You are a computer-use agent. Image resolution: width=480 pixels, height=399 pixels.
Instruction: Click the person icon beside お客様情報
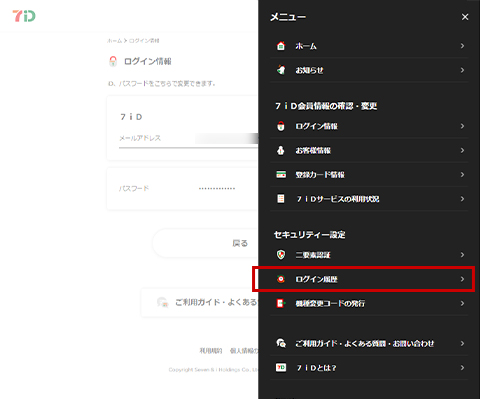coord(281,150)
